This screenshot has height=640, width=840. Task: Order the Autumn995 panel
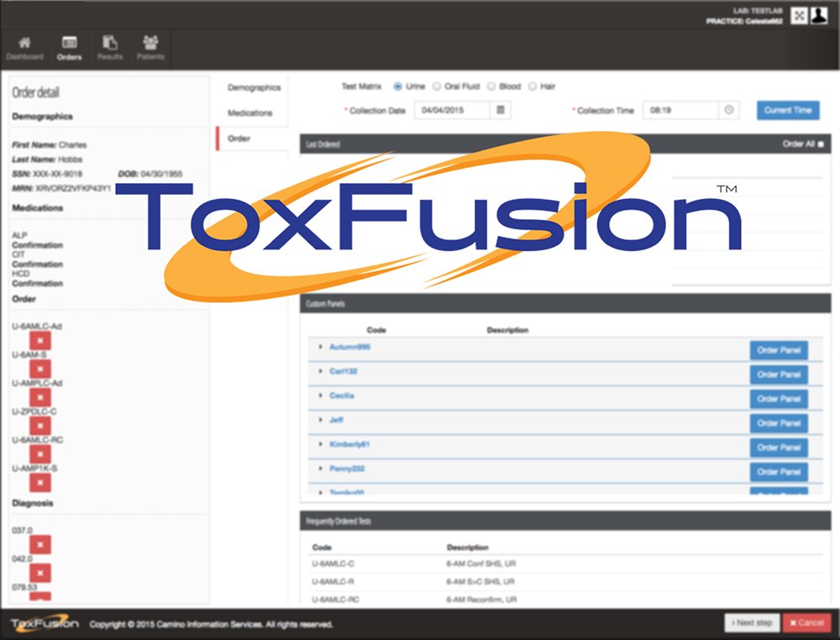pos(779,350)
